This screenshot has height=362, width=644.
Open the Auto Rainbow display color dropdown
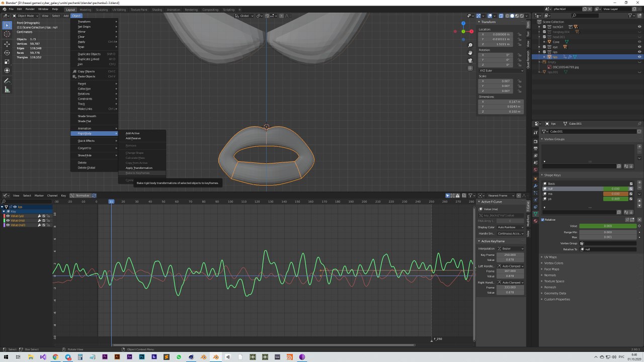pos(510,227)
